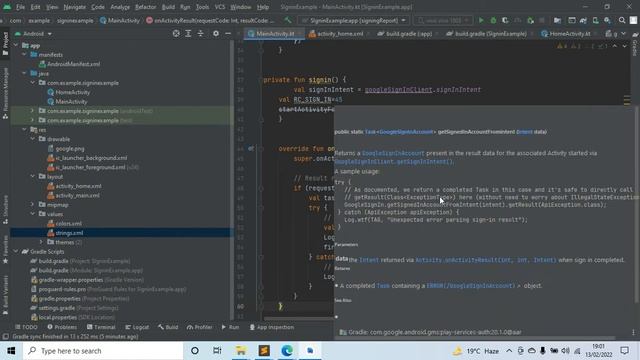The image size is (640, 360).
Task: Collapse the java folder
Action: click(24, 73)
